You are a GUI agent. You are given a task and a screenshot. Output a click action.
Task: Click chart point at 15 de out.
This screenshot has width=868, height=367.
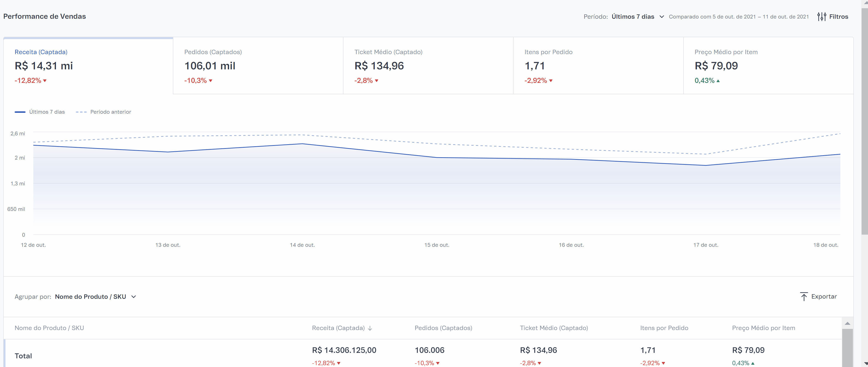[x=437, y=157]
